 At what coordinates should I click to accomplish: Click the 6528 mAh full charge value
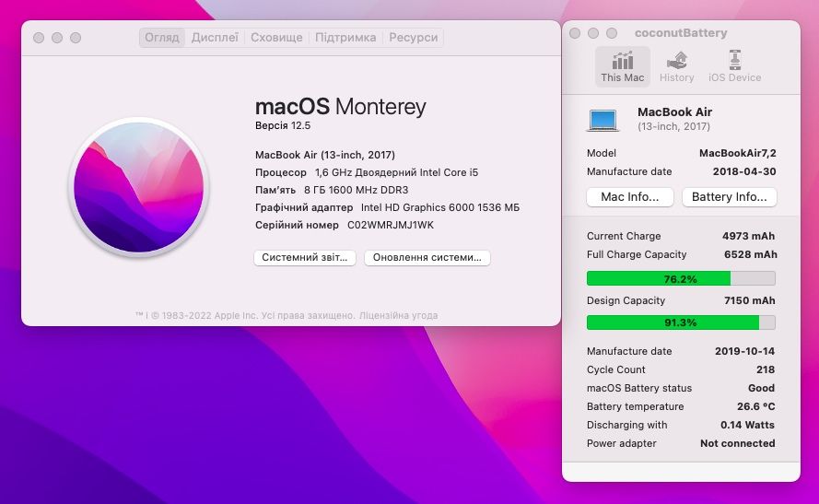[x=751, y=254]
